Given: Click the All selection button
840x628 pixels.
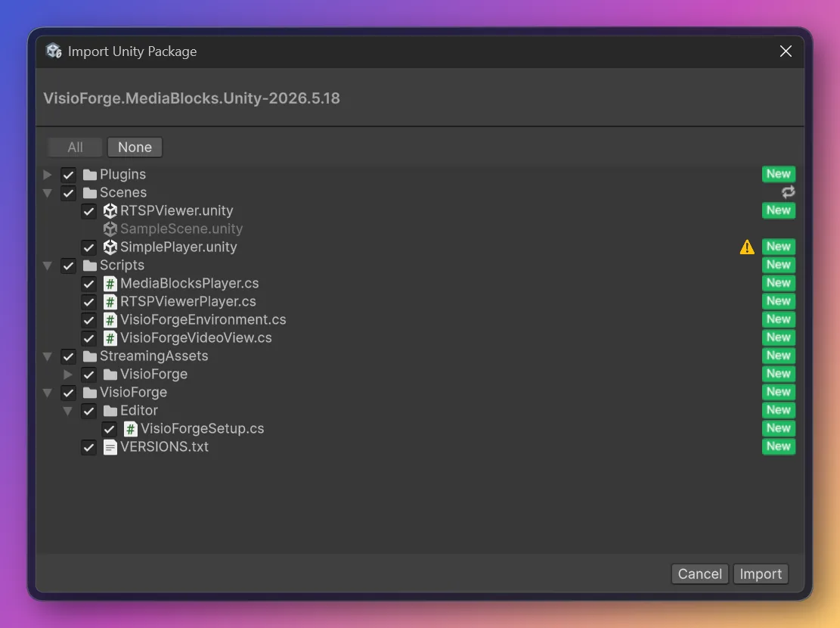Looking at the screenshot, I should [x=75, y=147].
